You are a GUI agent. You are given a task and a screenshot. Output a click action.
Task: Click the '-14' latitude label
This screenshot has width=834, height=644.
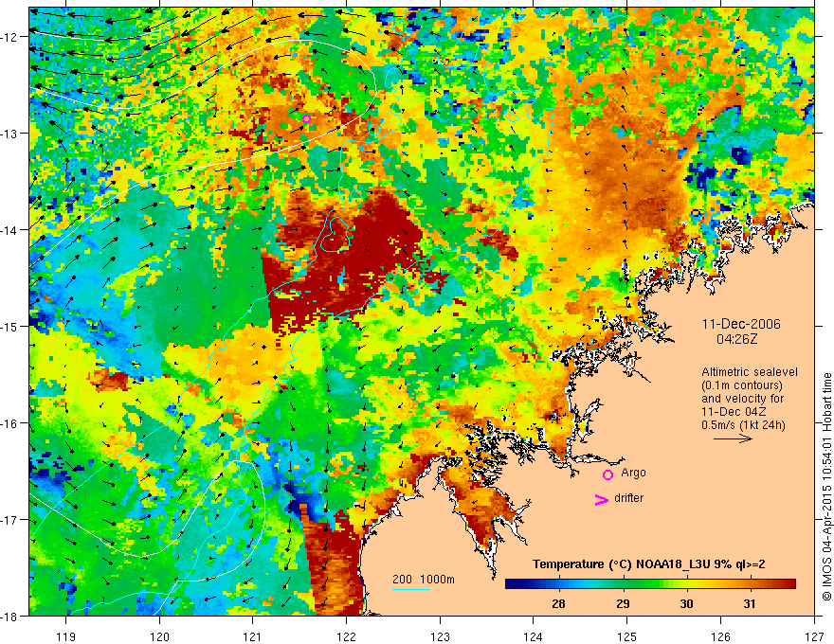(9, 230)
